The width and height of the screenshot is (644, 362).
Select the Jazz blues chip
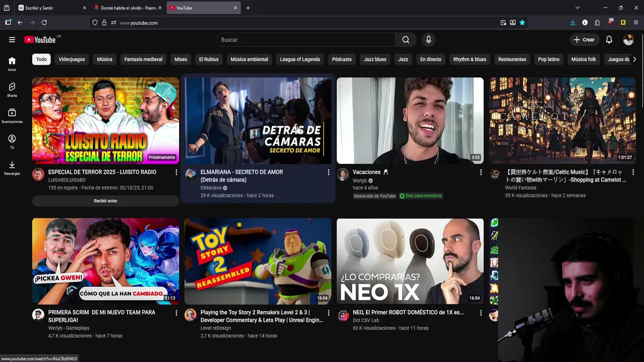[x=375, y=59]
